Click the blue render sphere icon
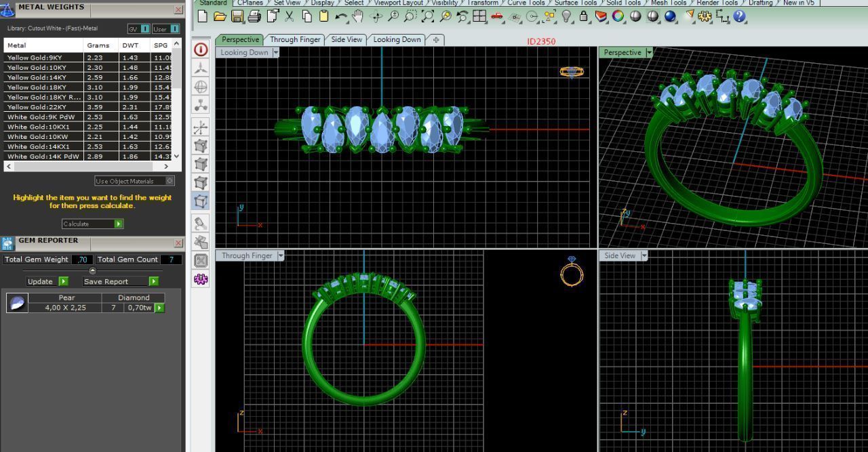The width and height of the screenshot is (868, 452). tap(671, 16)
